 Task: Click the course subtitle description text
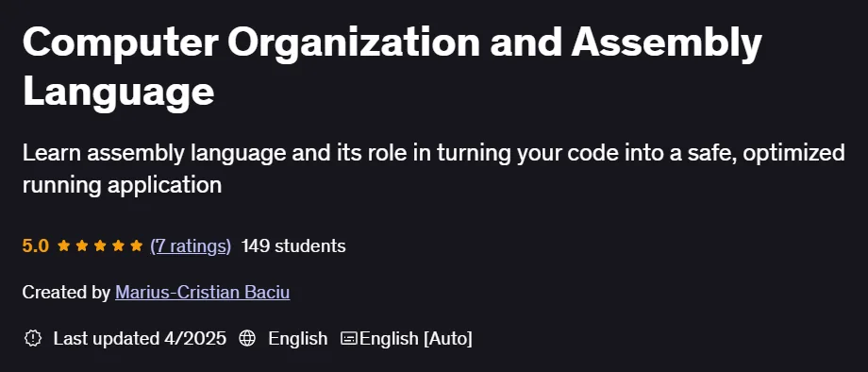pyautogui.click(x=433, y=169)
